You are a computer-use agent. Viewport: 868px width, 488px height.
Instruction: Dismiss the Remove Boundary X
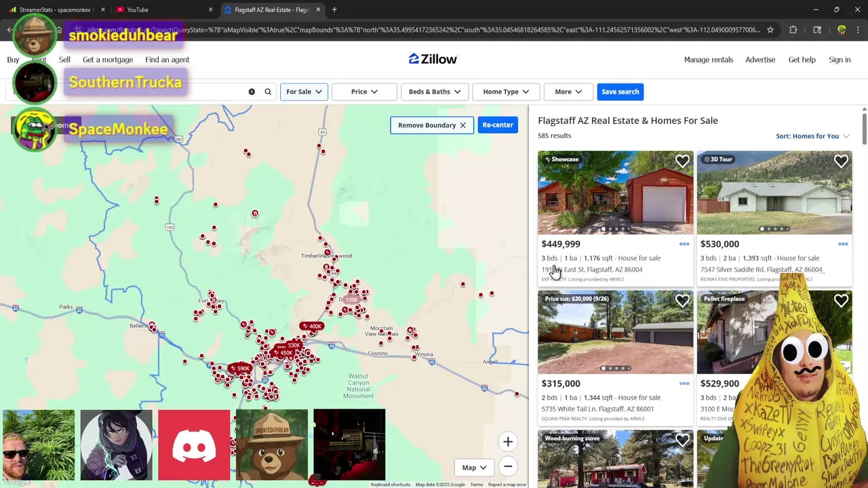coord(462,125)
